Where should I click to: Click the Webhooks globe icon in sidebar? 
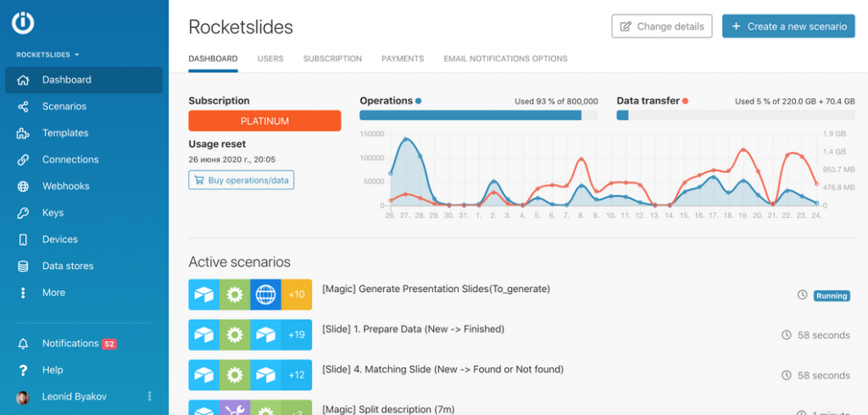point(23,186)
